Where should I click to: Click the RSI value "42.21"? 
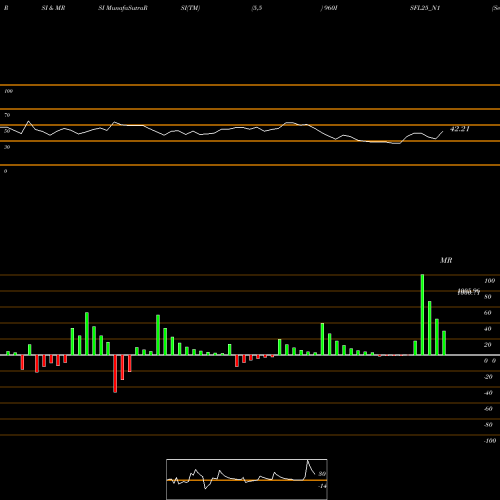[460, 129]
